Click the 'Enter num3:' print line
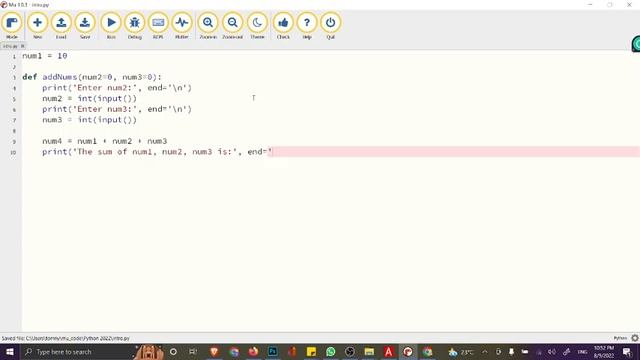640x360 pixels. click(117, 109)
